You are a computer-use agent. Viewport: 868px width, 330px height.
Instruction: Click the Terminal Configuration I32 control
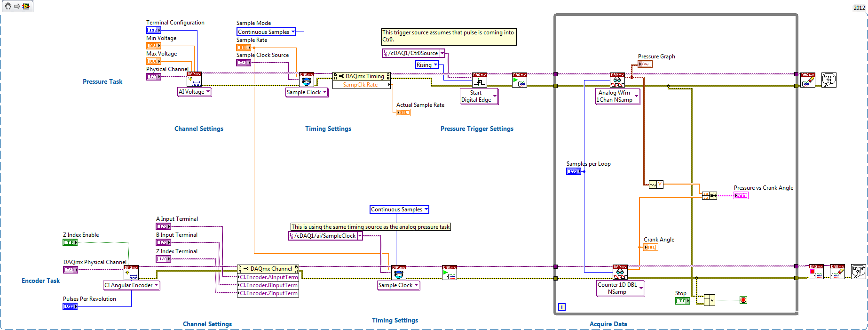click(x=153, y=30)
